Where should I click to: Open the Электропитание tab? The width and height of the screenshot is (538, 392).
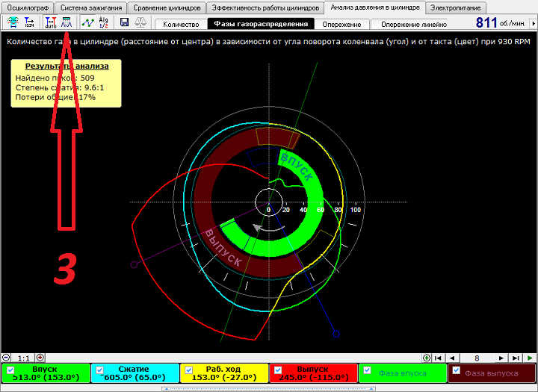tap(456, 7)
